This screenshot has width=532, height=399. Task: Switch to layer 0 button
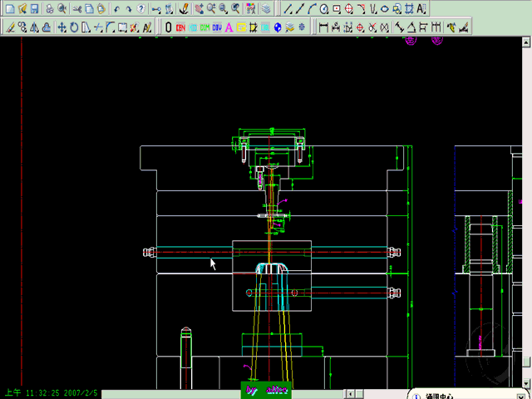click(x=168, y=27)
